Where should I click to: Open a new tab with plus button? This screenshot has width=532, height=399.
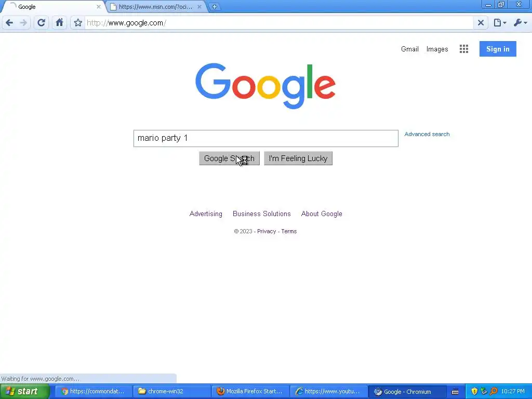[215, 6]
